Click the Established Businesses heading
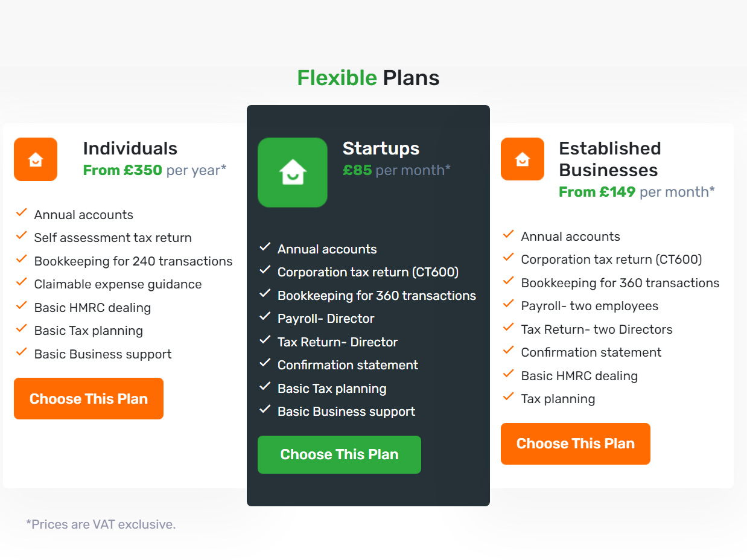 [x=610, y=159]
